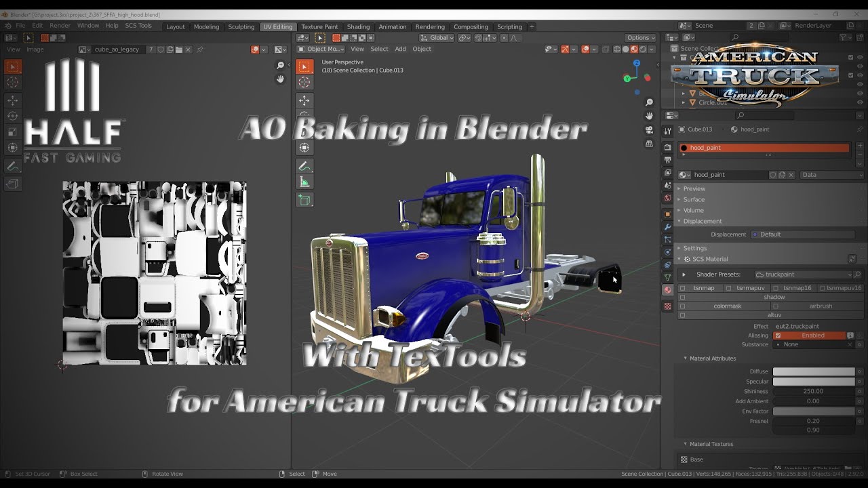The image size is (868, 488).
Task: Unlink hood_paint material with X button
Action: [791, 175]
